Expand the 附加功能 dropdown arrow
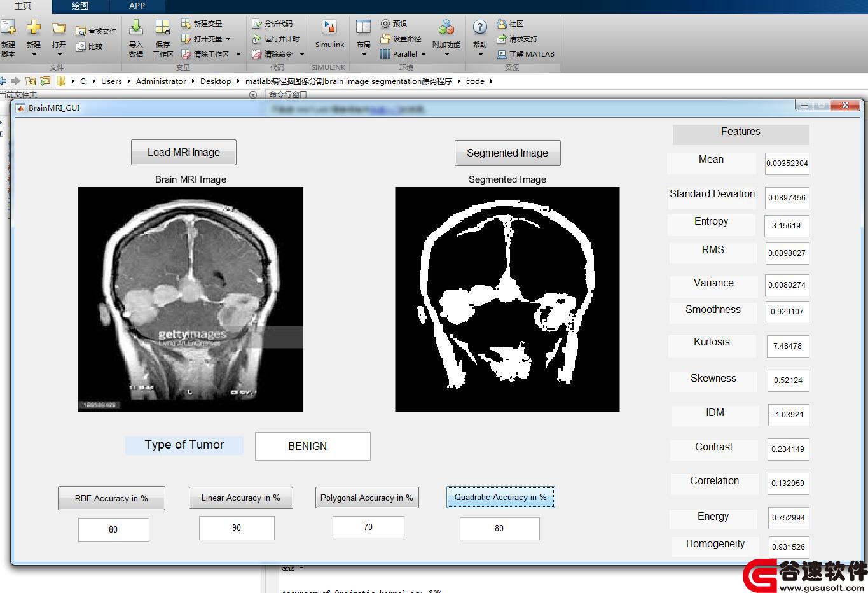 pos(446,55)
